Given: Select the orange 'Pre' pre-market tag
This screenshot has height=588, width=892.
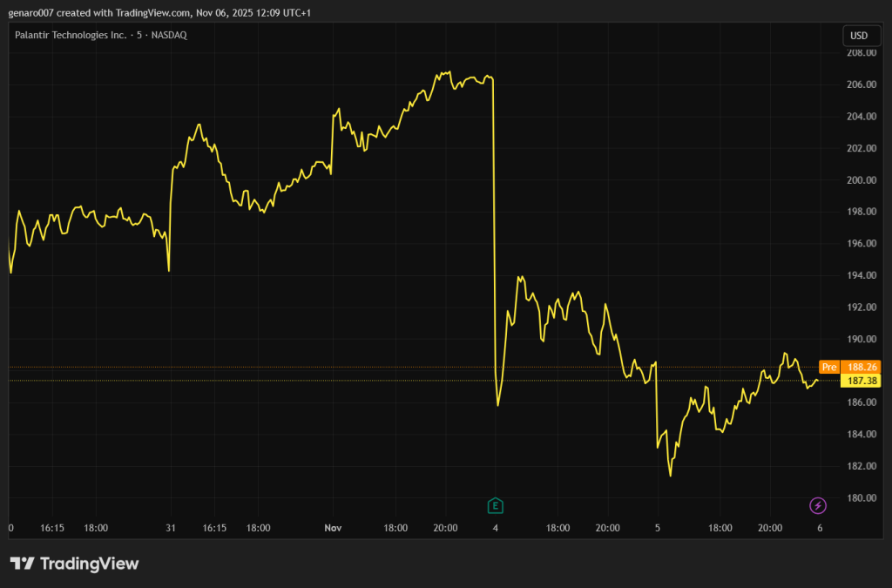Looking at the screenshot, I should pos(829,367).
